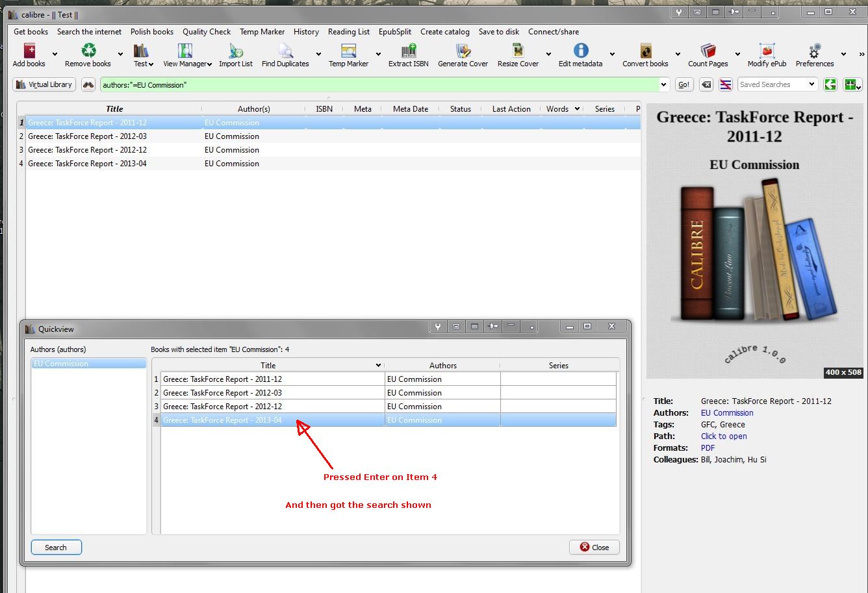868x593 pixels.
Task: Click the Convert books toolbar icon
Action: tap(645, 51)
